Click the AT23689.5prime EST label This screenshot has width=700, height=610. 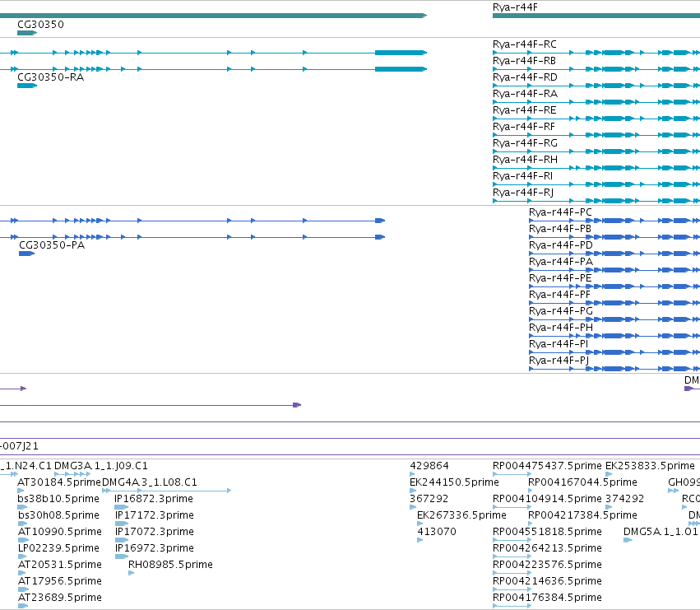click(x=60, y=598)
